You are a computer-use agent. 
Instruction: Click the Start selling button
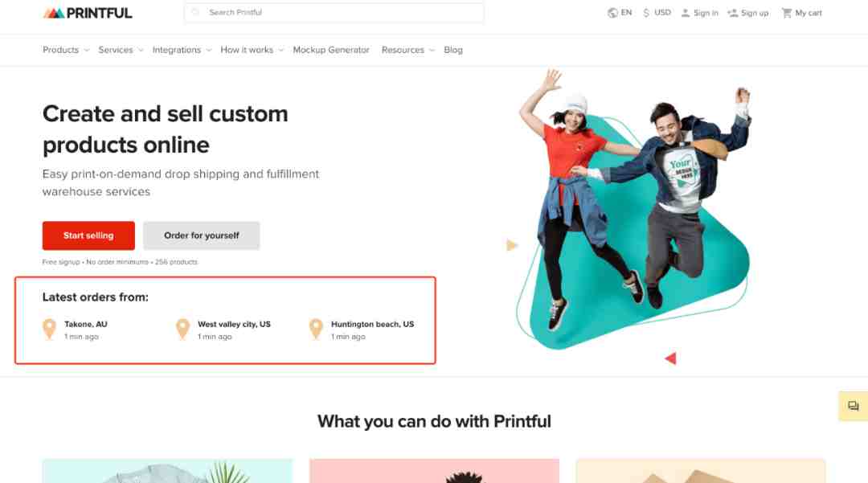coord(88,235)
